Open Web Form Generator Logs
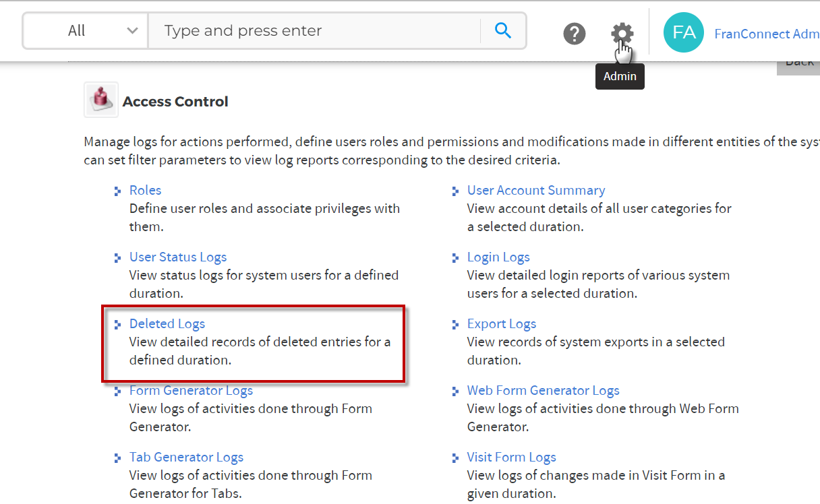 point(544,390)
